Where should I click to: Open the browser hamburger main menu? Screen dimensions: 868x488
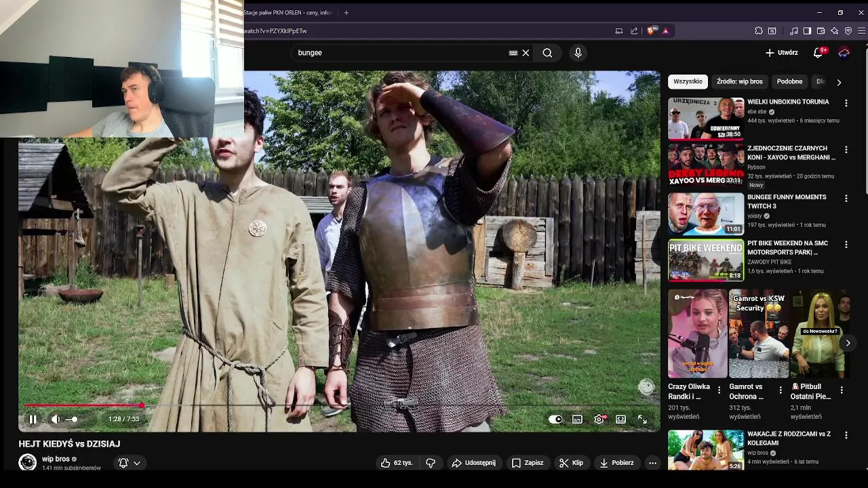click(x=861, y=30)
